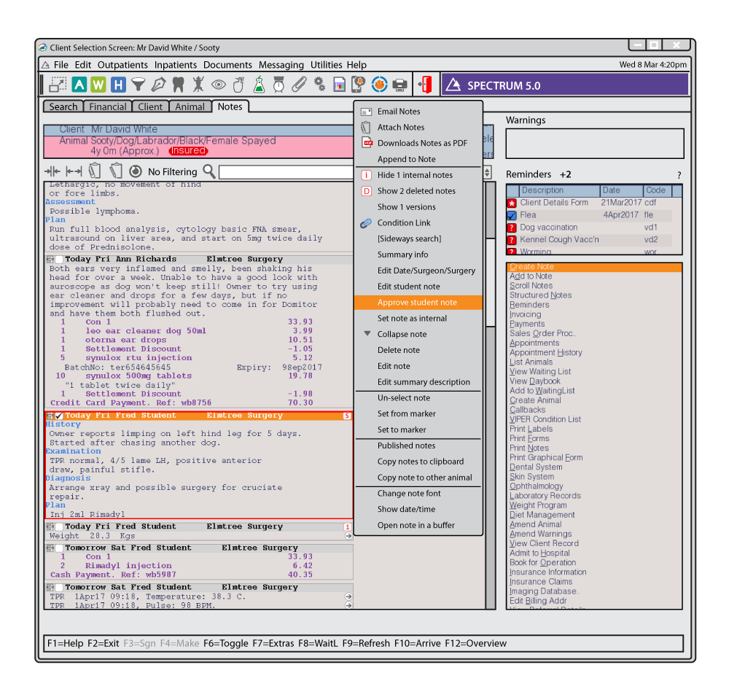The width and height of the screenshot is (729, 700).
Task: Click the tooth dental icon in toolbar
Action: pos(178,85)
